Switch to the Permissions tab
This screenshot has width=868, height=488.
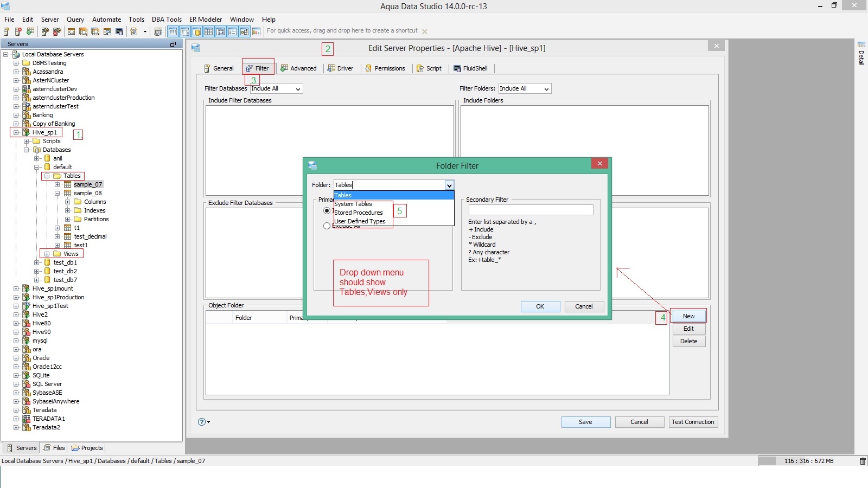(x=385, y=68)
